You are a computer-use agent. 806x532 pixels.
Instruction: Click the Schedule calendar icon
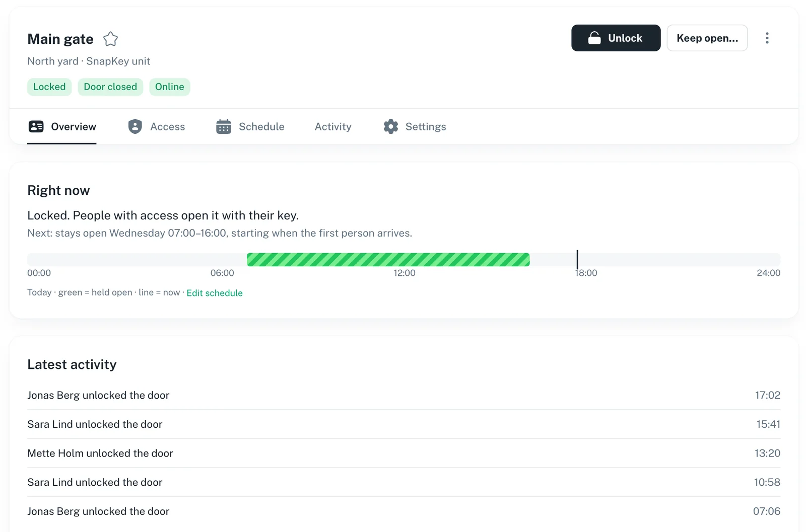click(224, 126)
